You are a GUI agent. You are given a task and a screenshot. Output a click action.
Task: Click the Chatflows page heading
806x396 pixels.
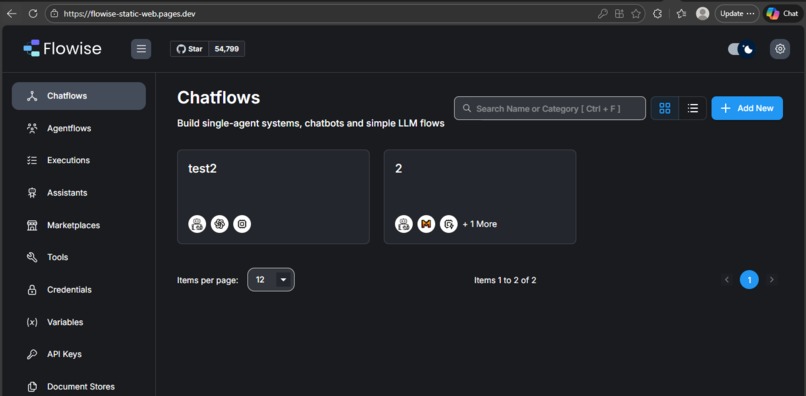click(218, 98)
